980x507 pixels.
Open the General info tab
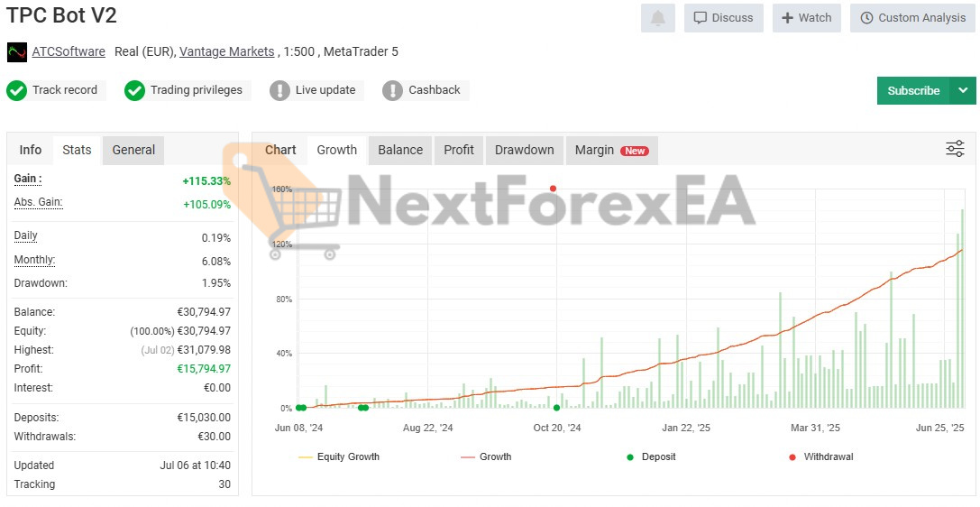133,150
